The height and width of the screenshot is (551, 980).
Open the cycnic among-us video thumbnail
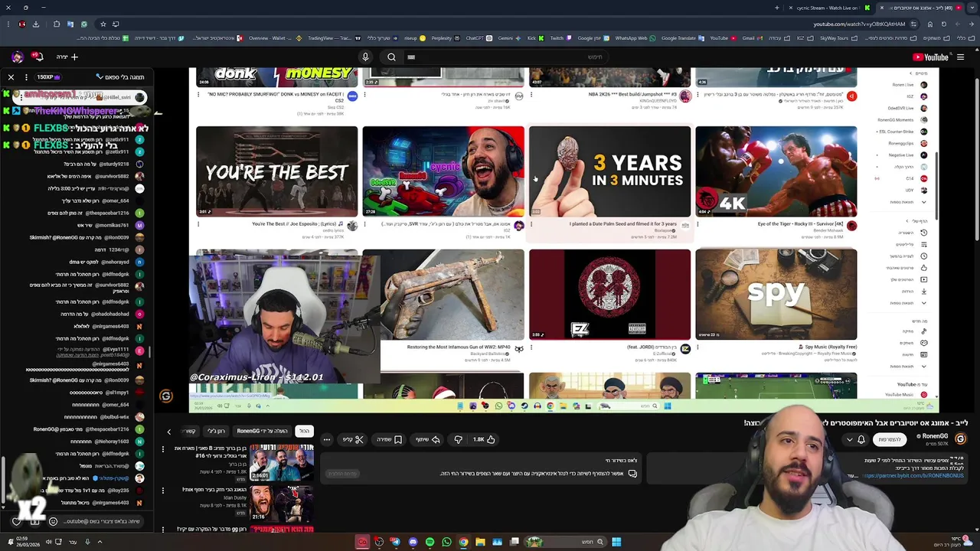443,171
